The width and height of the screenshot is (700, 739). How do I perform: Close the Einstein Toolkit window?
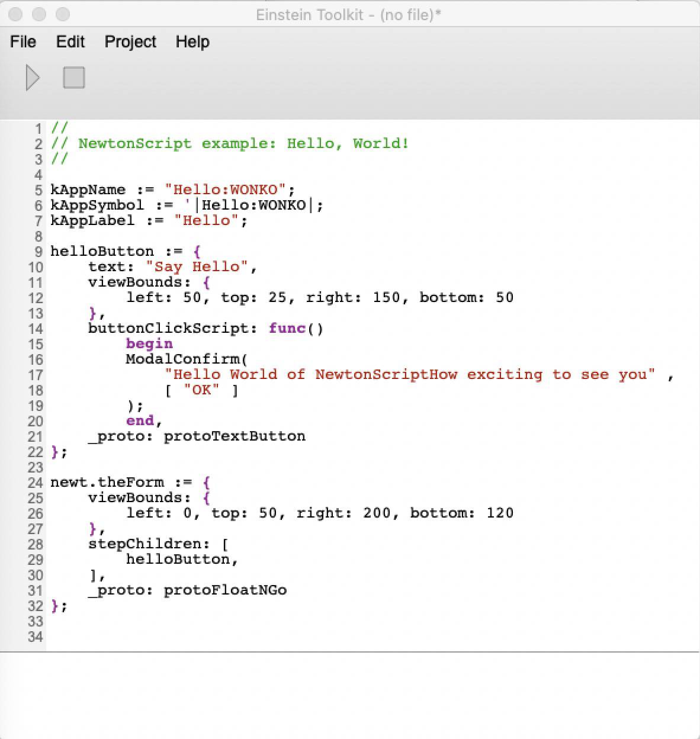(x=16, y=14)
